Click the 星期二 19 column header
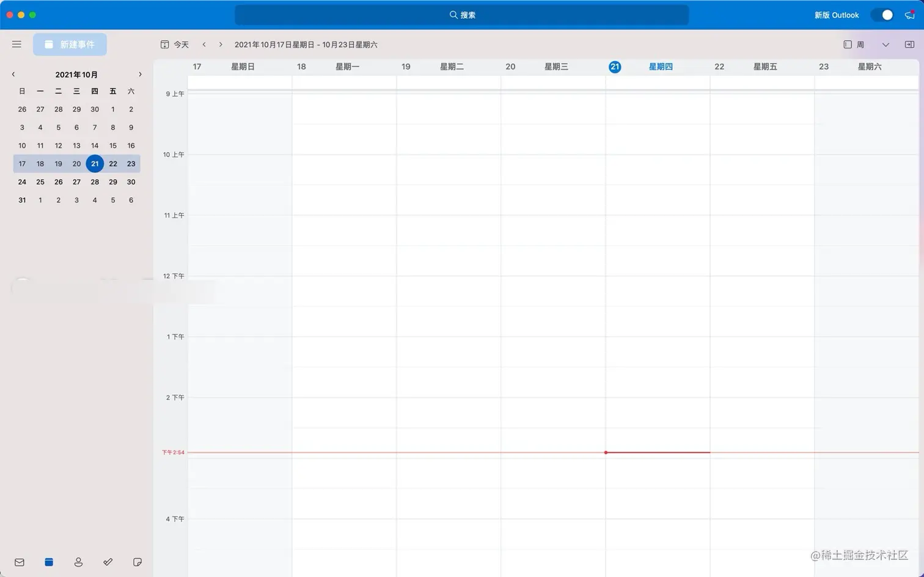This screenshot has height=577, width=924. 449,67
